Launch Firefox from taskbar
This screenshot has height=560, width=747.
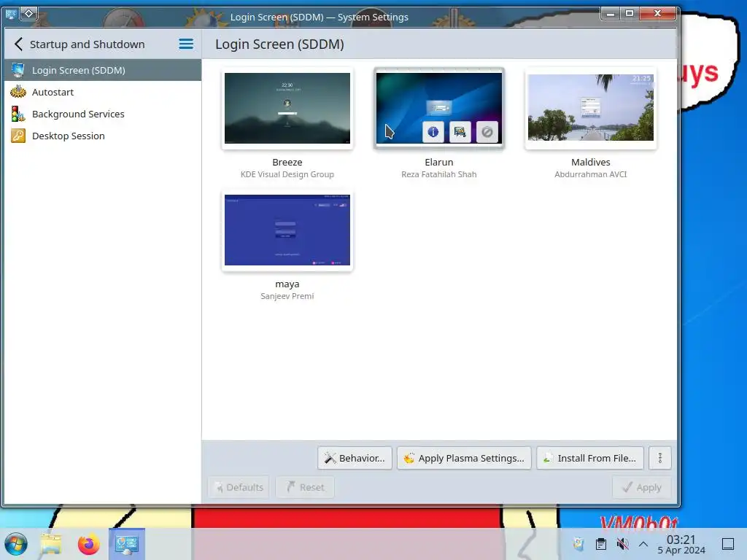(x=88, y=544)
